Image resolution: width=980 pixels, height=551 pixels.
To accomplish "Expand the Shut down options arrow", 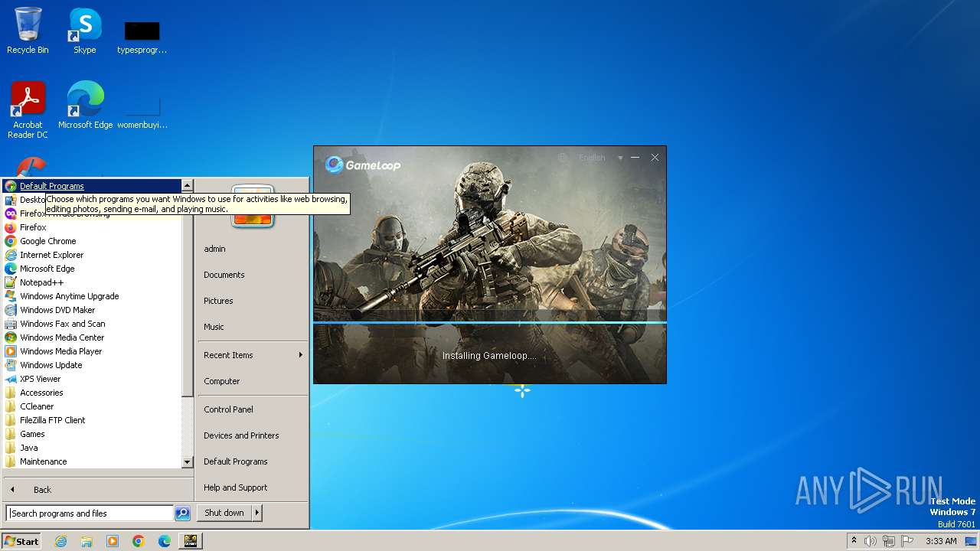I will coord(257,513).
